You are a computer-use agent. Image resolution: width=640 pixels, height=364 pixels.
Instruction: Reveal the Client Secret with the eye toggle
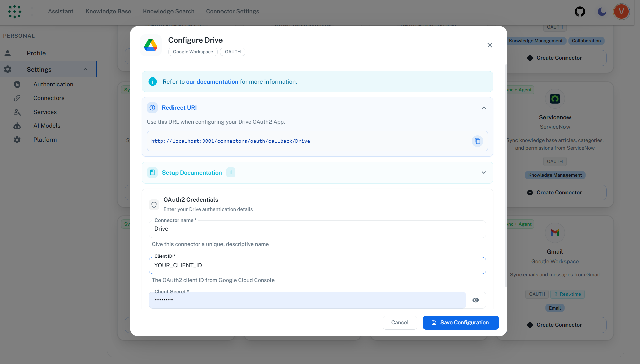pyautogui.click(x=475, y=300)
